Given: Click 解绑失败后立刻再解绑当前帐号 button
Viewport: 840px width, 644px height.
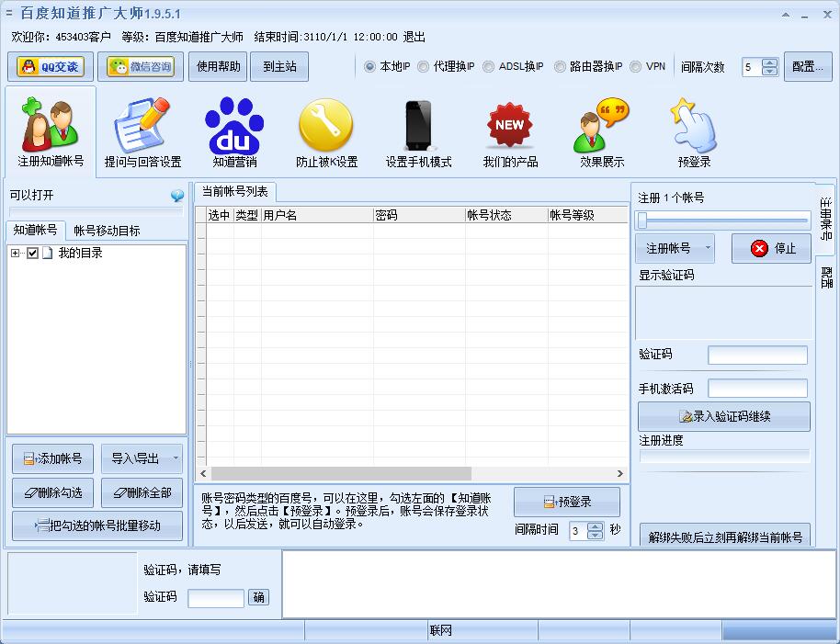Looking at the screenshot, I should pyautogui.click(x=725, y=536).
